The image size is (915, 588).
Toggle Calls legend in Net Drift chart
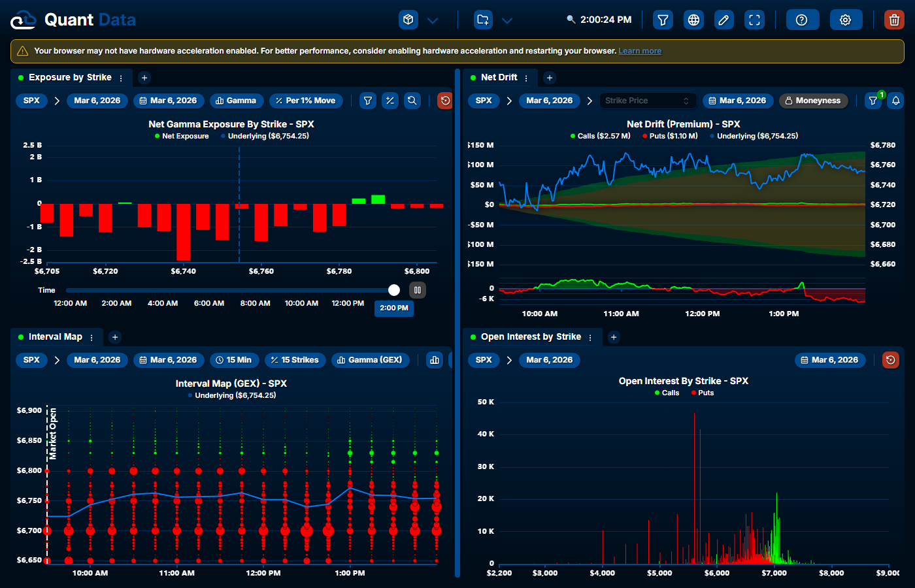pyautogui.click(x=600, y=136)
